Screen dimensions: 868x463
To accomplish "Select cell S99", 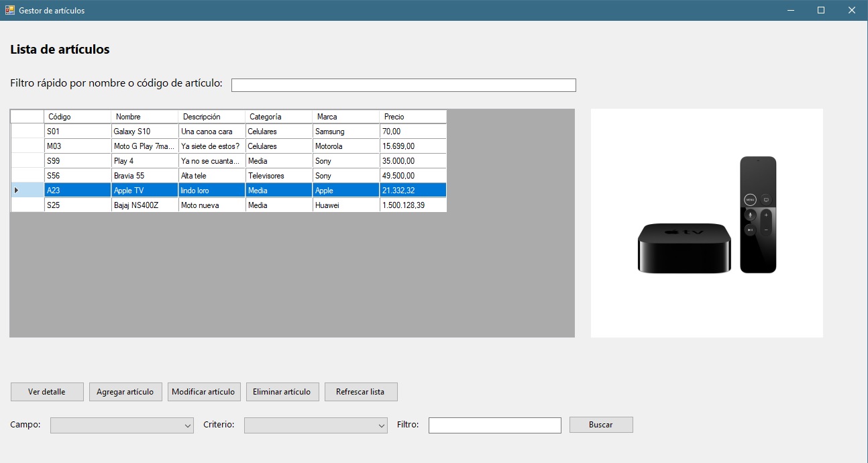I will [x=78, y=161].
